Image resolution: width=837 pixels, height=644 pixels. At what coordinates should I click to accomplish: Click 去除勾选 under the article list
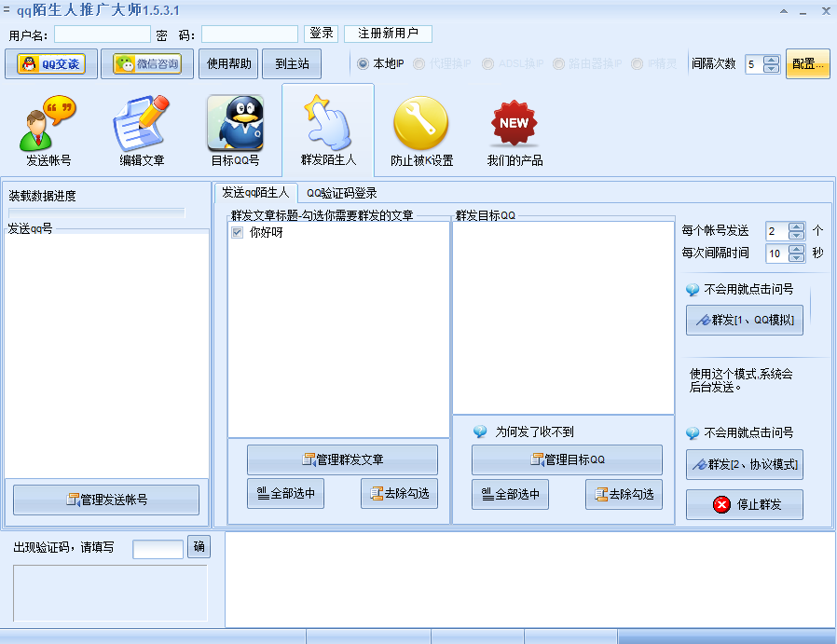[x=399, y=494]
